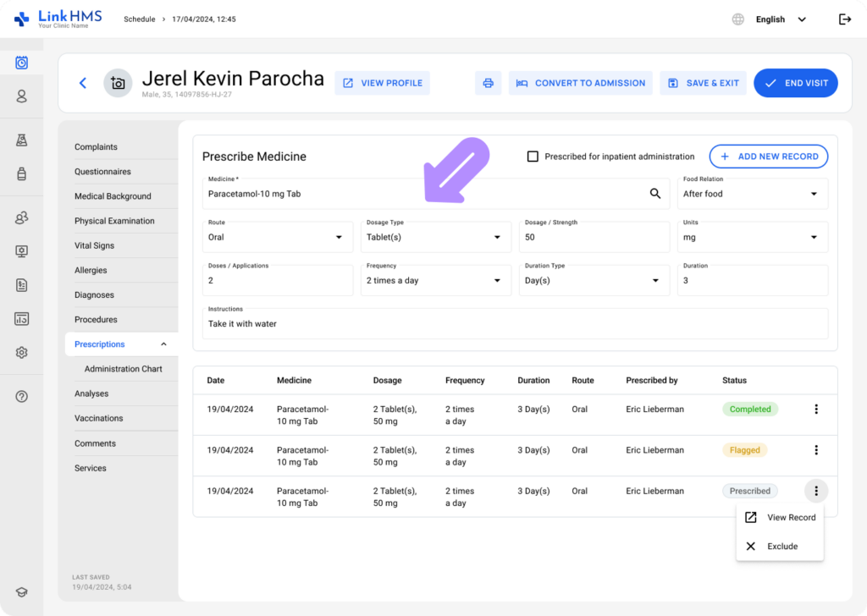Image resolution: width=867 pixels, height=616 pixels.
Task: Open the Frequency dropdown
Action: (x=435, y=281)
